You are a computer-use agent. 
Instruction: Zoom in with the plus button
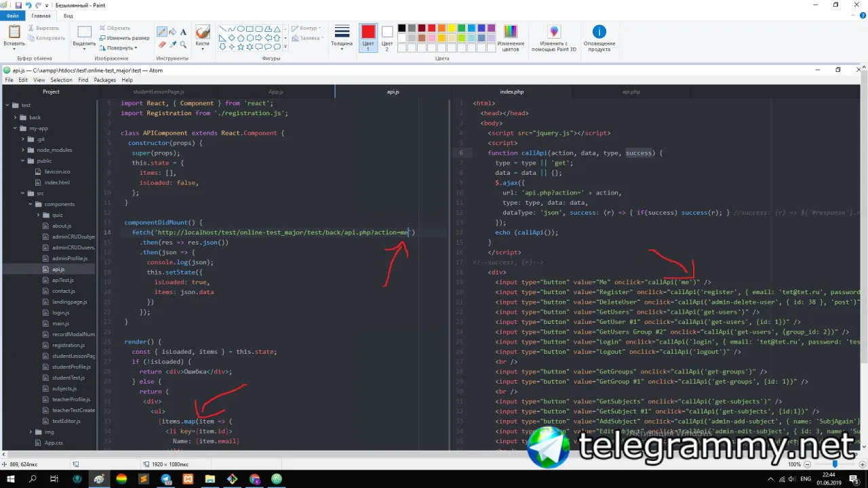(x=862, y=464)
